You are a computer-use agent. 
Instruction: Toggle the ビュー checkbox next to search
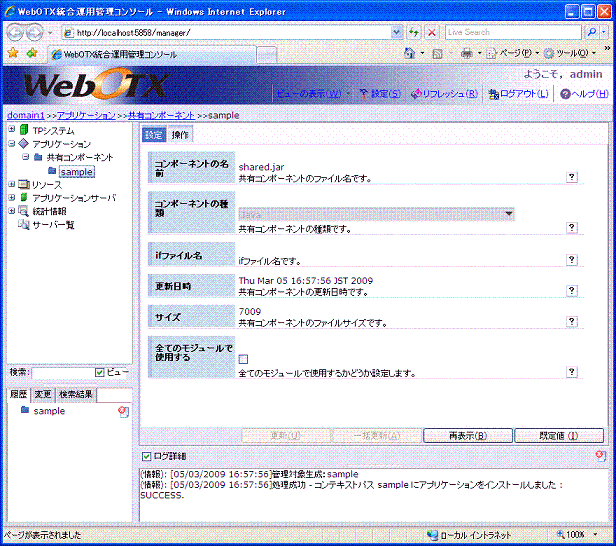point(99,372)
